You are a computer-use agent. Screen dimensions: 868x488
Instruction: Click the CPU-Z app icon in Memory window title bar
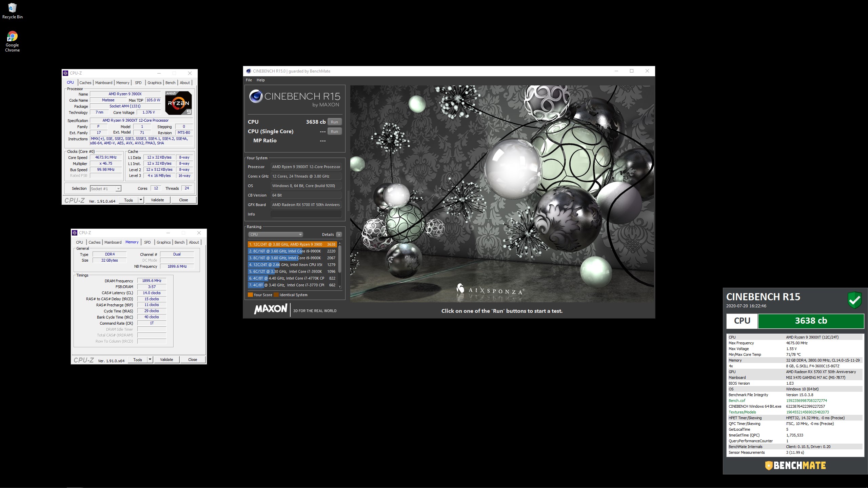[x=75, y=233]
